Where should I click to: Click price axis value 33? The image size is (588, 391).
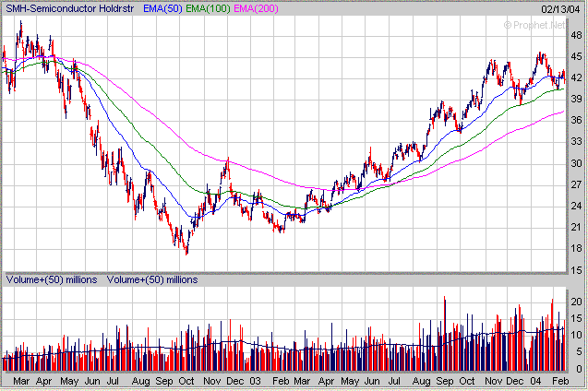pos(576,142)
